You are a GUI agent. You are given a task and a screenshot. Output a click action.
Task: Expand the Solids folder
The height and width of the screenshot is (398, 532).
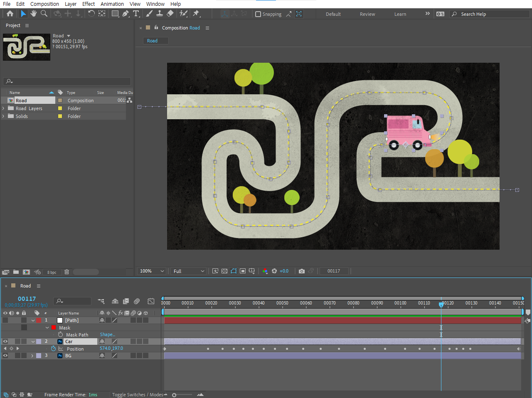pyautogui.click(x=3, y=116)
